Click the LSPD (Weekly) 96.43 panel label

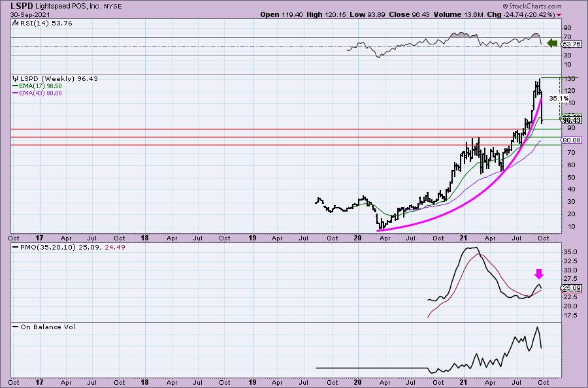pyautogui.click(x=59, y=78)
